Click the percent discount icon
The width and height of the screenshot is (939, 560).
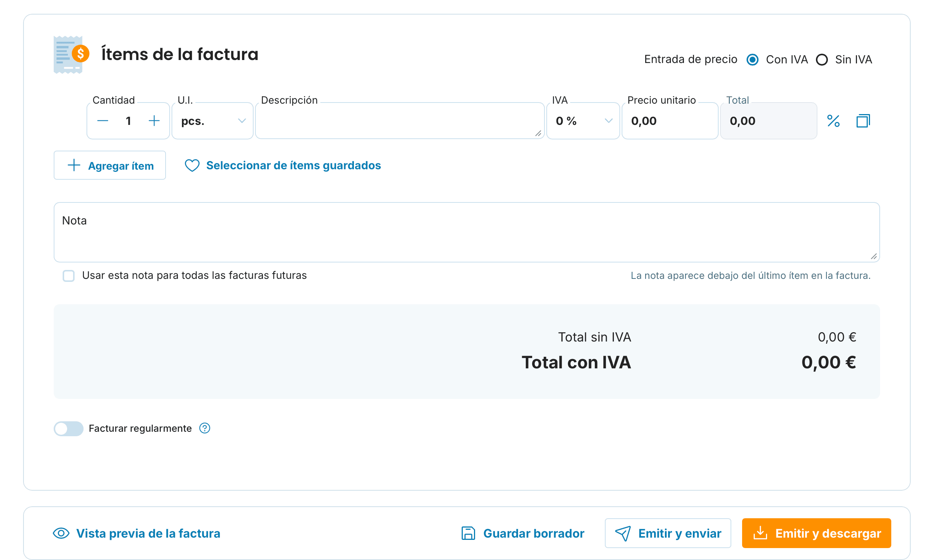click(833, 121)
